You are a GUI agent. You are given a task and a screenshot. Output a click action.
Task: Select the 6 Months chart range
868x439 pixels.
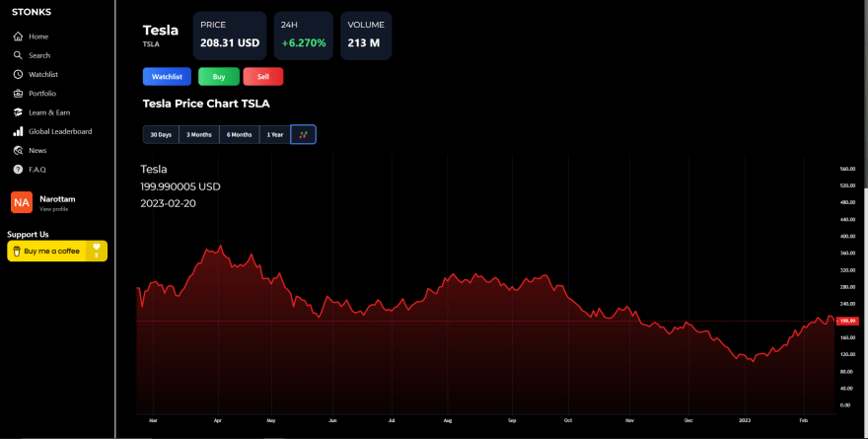click(239, 134)
